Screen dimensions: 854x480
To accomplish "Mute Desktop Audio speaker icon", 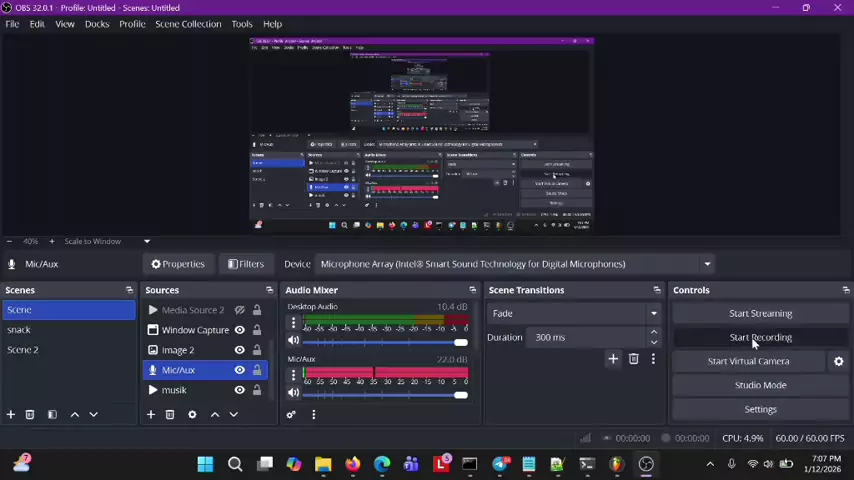I will pyautogui.click(x=293, y=341).
